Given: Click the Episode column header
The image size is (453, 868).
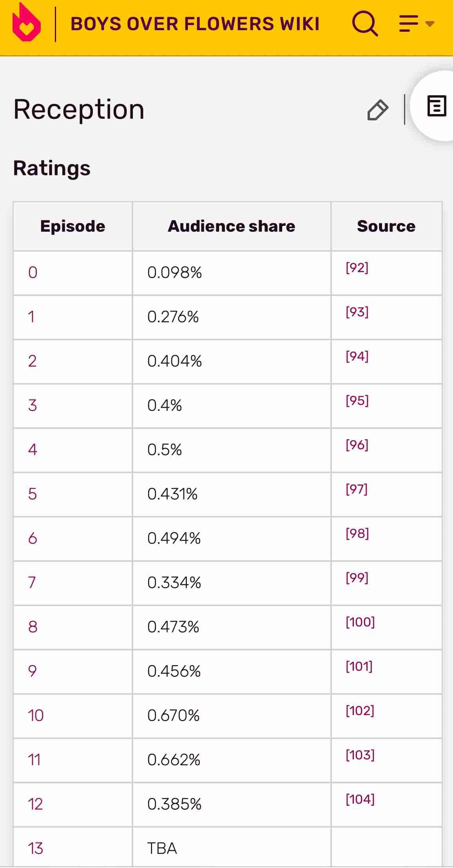Looking at the screenshot, I should tap(72, 226).
